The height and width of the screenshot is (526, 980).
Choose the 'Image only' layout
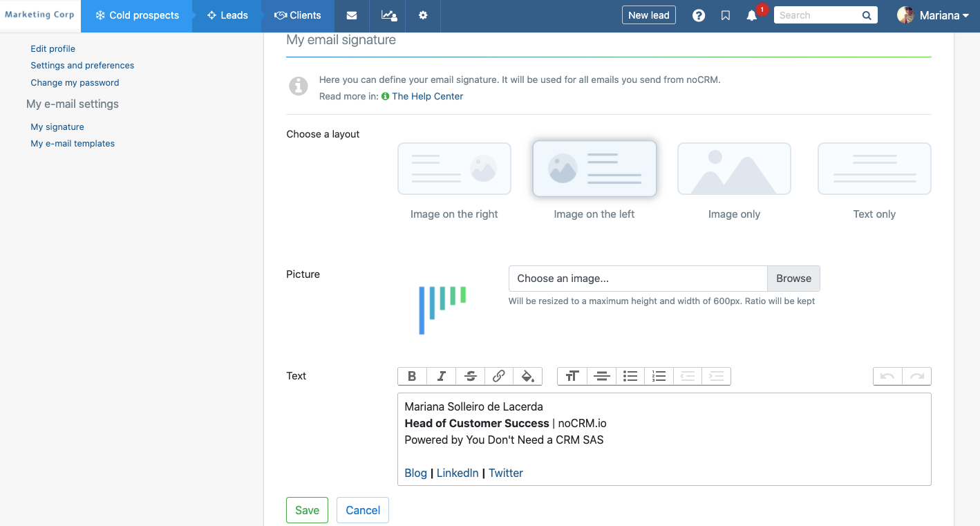point(734,169)
